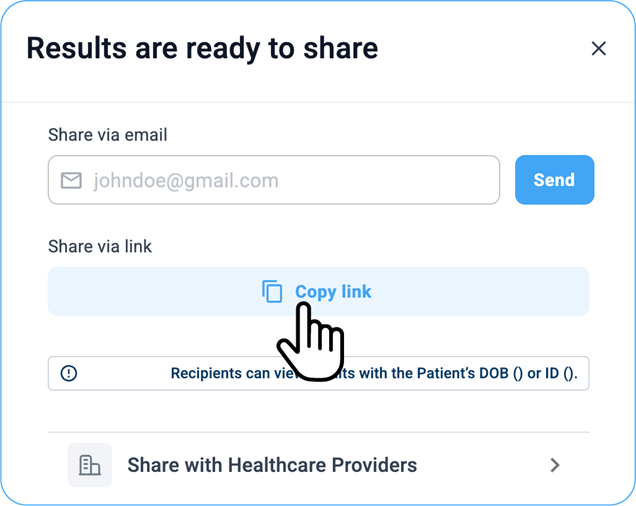
Task: Close the share results dialog
Action: click(598, 48)
